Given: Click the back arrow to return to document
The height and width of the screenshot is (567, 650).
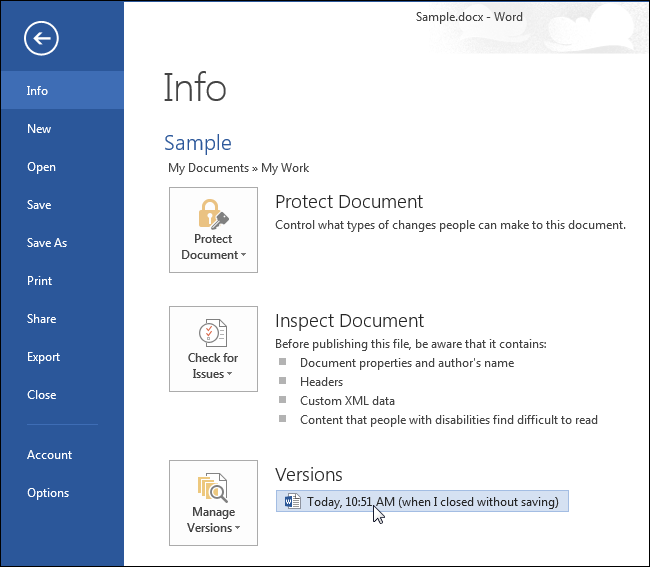Looking at the screenshot, I should point(42,39).
